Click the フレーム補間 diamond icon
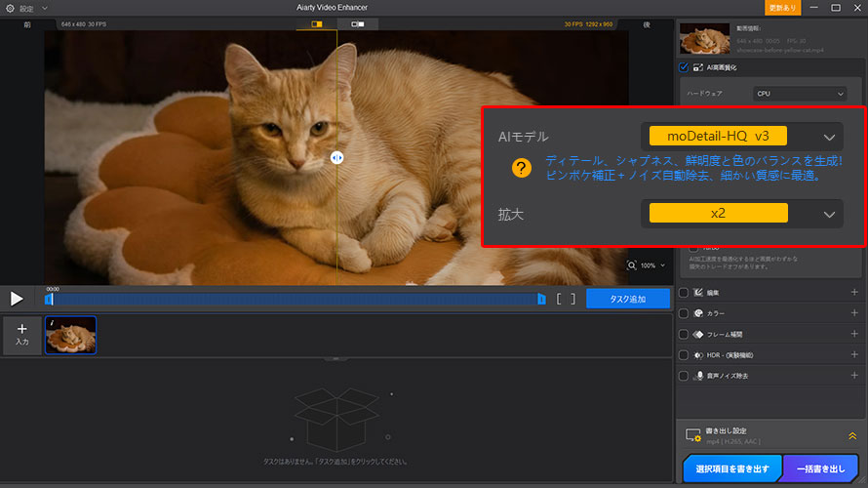The image size is (868, 488). point(698,335)
